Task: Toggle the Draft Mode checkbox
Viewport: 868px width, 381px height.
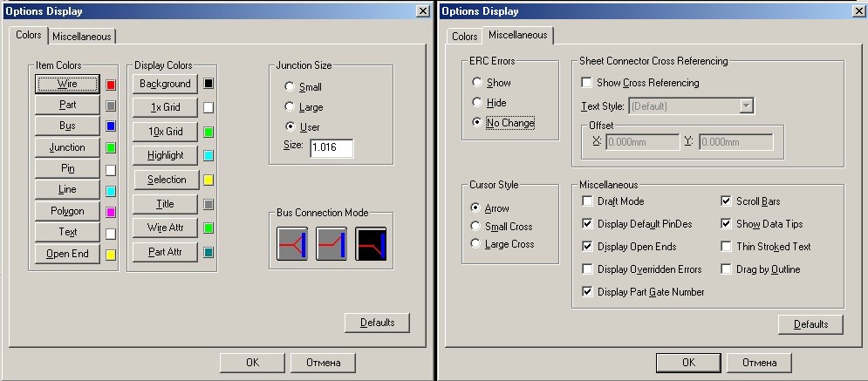Action: pyautogui.click(x=587, y=201)
